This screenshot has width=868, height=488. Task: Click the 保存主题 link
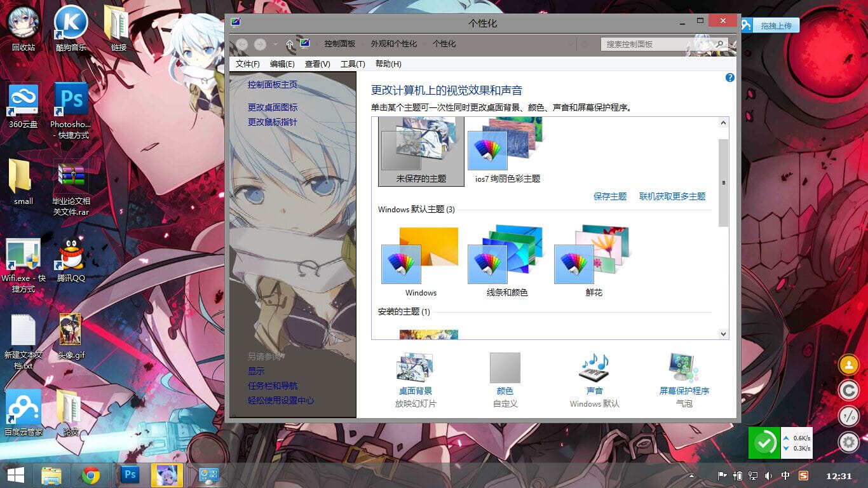(609, 196)
